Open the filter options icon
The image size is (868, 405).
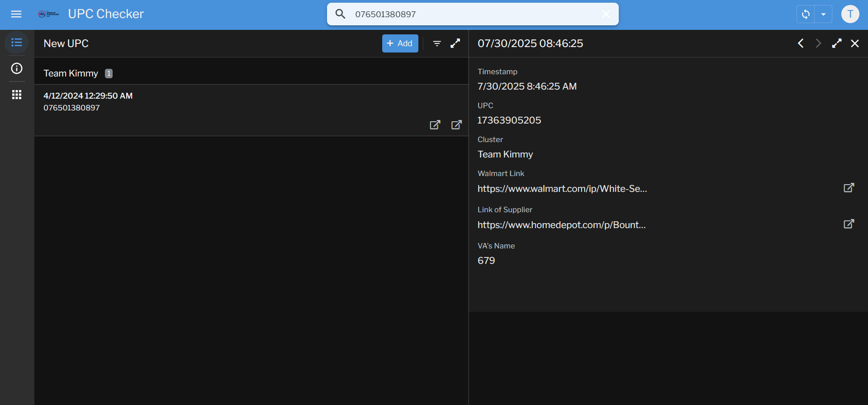click(437, 43)
